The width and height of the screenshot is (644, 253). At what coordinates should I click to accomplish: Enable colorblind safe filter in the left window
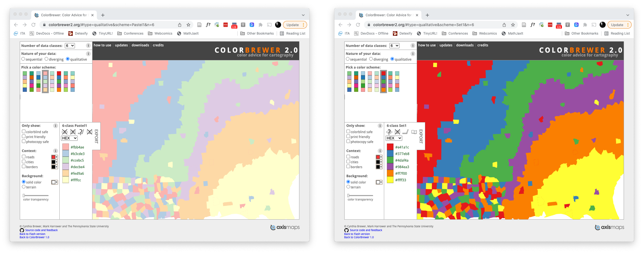[x=24, y=131]
